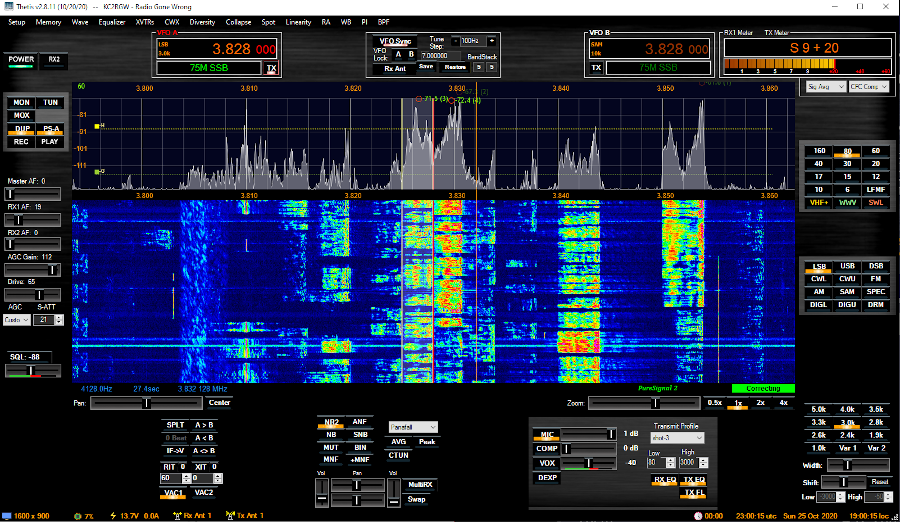This screenshot has height=522, width=900.
Task: Activate the TUN tune button
Action: tap(51, 102)
